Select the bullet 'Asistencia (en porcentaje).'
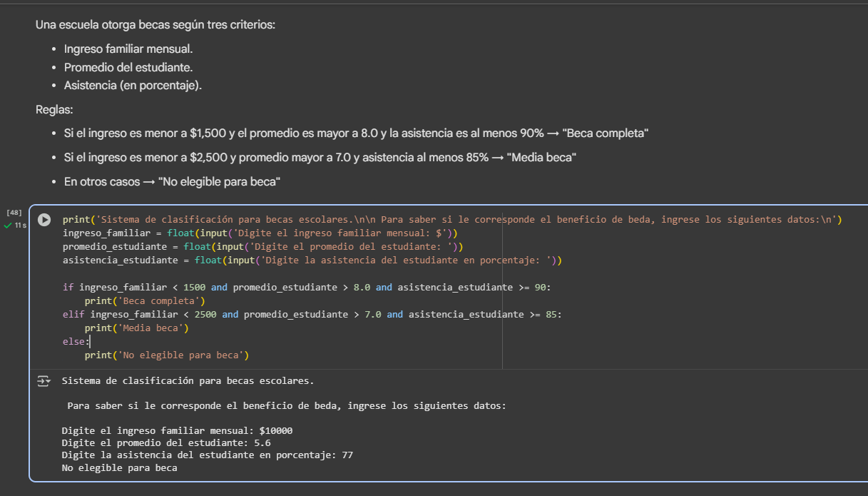 [x=133, y=86]
